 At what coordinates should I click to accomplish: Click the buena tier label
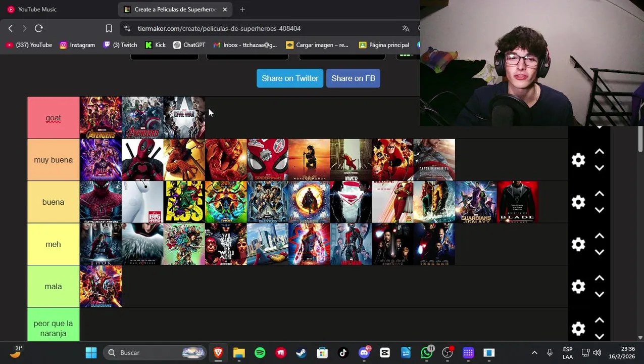click(x=53, y=202)
